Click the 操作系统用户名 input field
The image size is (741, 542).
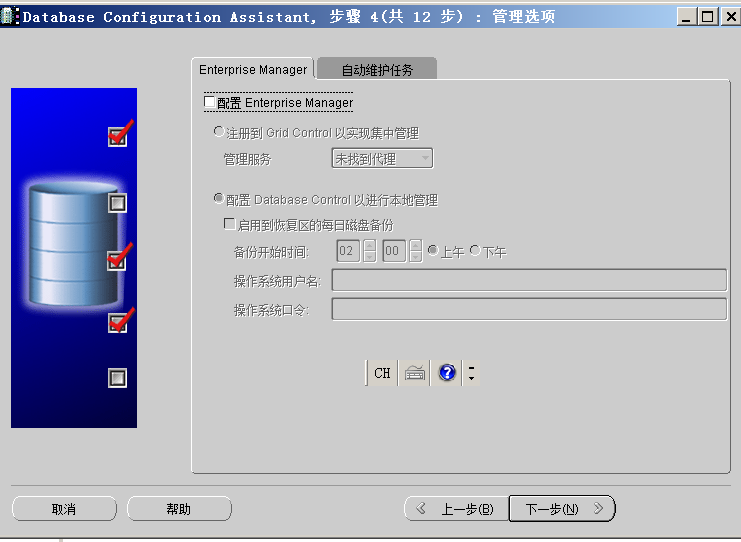529,280
